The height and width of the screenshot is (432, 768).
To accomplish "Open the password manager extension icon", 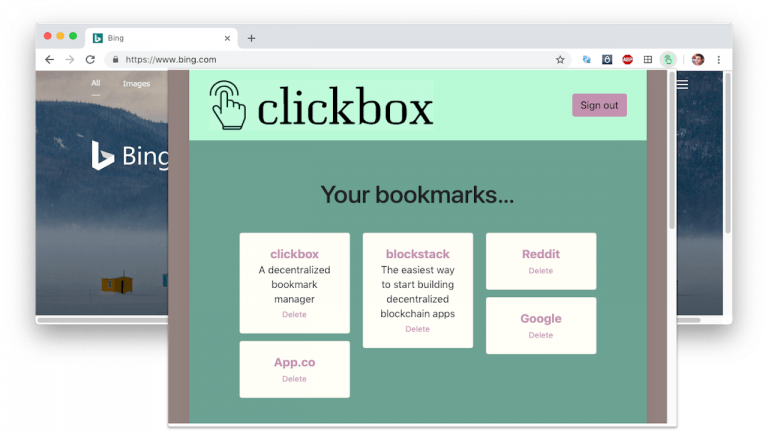I will (607, 60).
